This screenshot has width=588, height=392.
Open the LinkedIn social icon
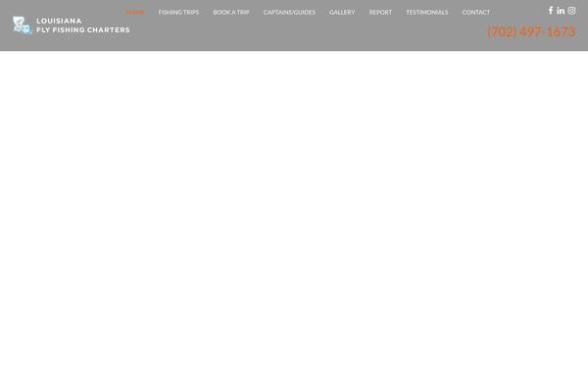(x=561, y=11)
